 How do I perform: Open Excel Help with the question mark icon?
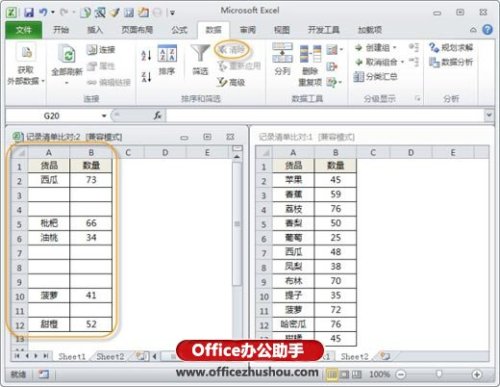[x=488, y=30]
